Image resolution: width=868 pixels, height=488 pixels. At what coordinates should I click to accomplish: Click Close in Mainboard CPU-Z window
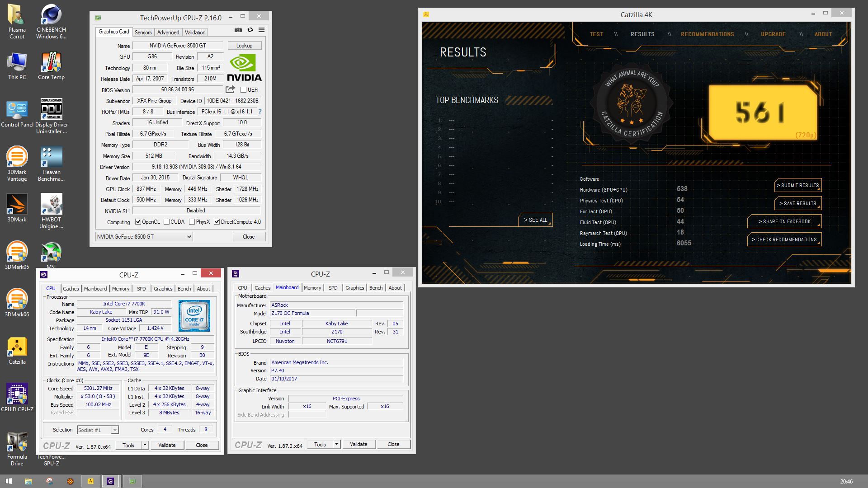pyautogui.click(x=393, y=444)
